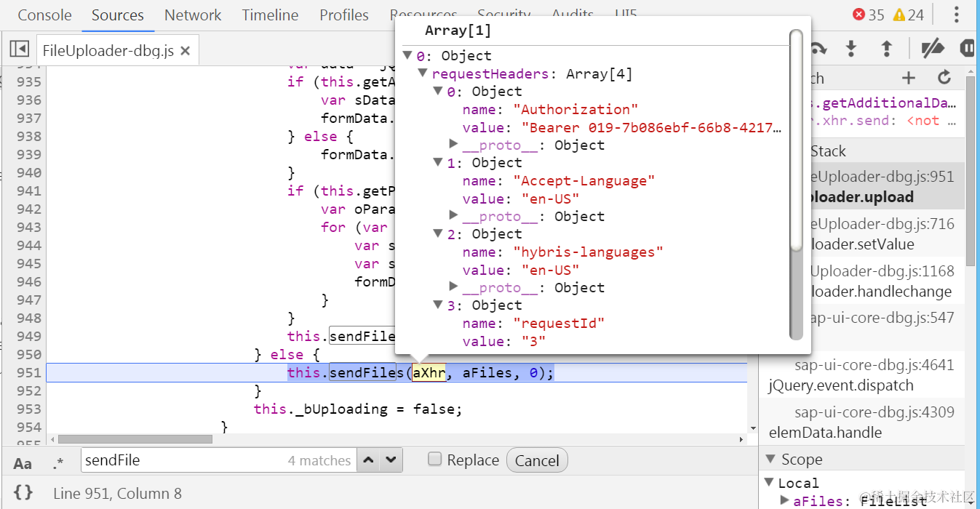The image size is (980, 509).
Task: Switch to the Profiles tab
Action: click(344, 15)
